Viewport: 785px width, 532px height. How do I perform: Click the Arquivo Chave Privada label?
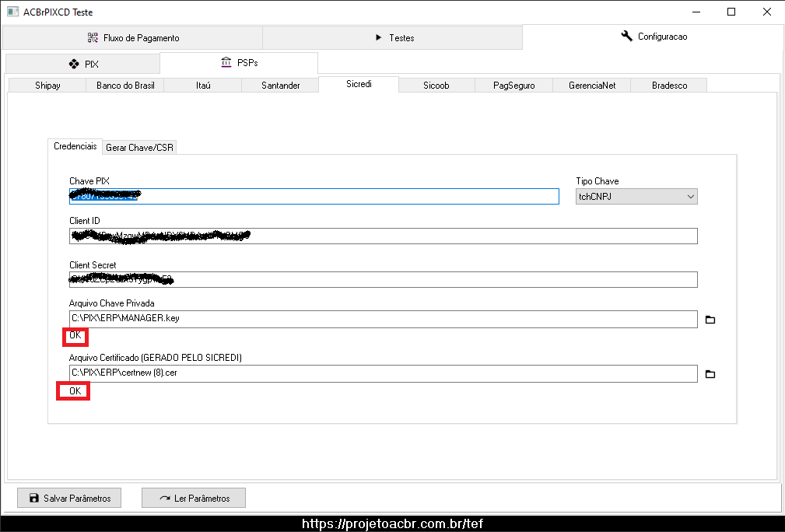click(x=111, y=303)
